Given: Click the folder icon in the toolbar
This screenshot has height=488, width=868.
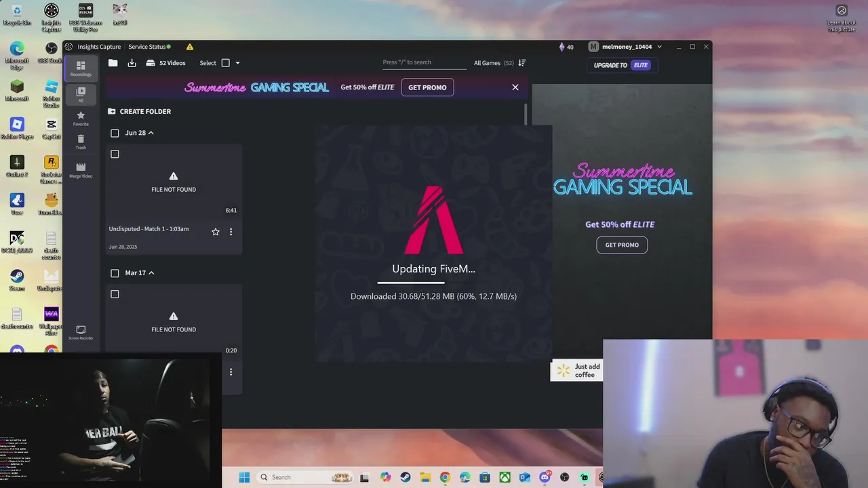Looking at the screenshot, I should pos(113,63).
